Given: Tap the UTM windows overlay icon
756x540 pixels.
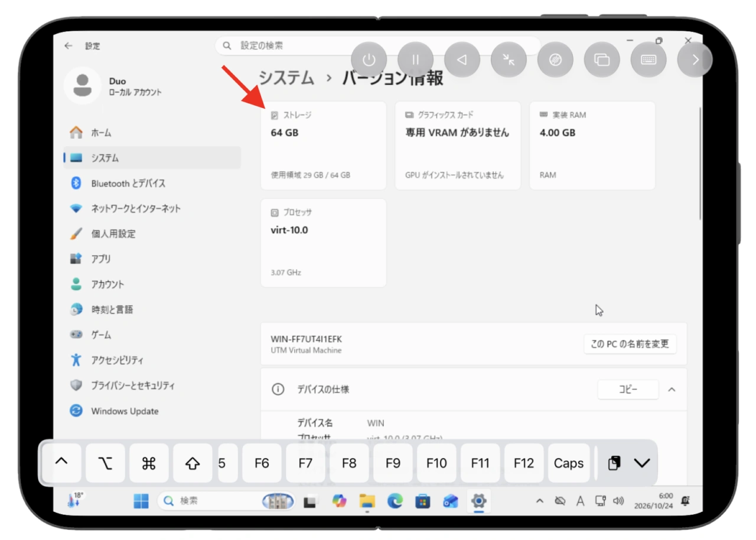Looking at the screenshot, I should (602, 60).
